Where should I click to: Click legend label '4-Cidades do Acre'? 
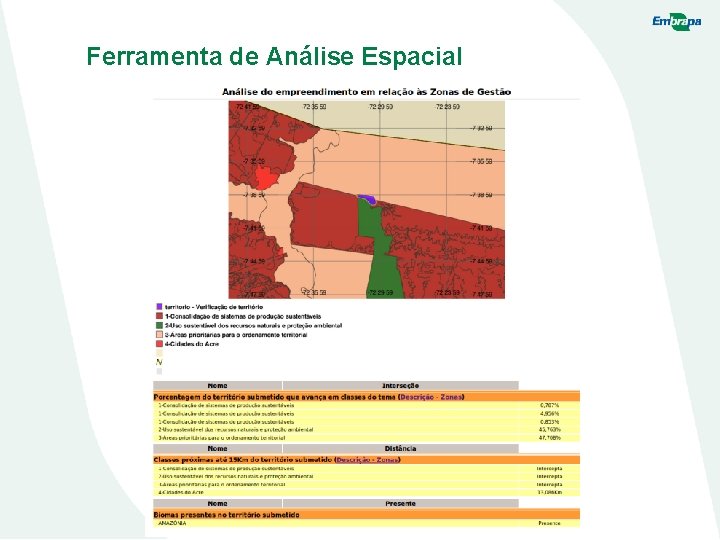point(192,344)
